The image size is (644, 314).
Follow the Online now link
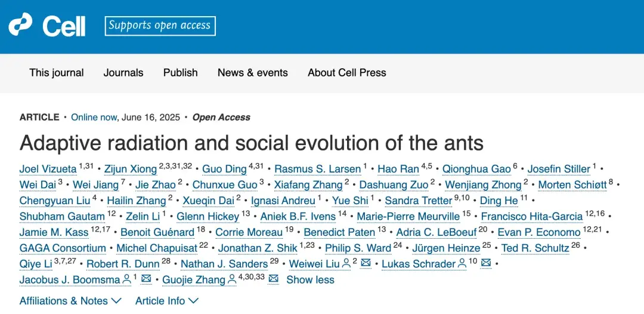point(94,117)
